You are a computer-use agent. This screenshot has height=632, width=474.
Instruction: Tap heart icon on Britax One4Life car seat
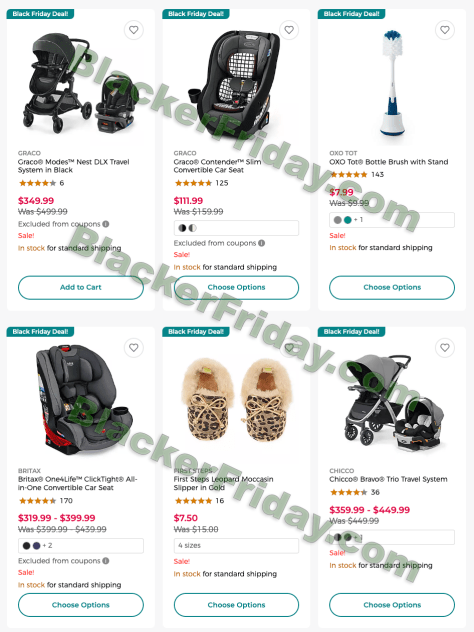coord(134,347)
